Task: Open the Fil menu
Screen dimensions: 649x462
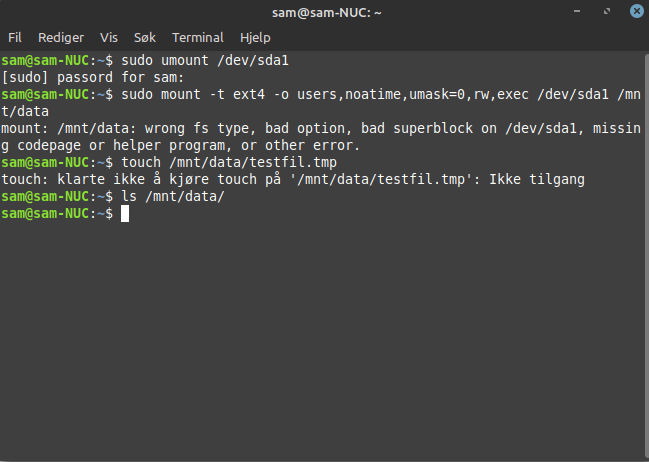Action: tap(14, 38)
